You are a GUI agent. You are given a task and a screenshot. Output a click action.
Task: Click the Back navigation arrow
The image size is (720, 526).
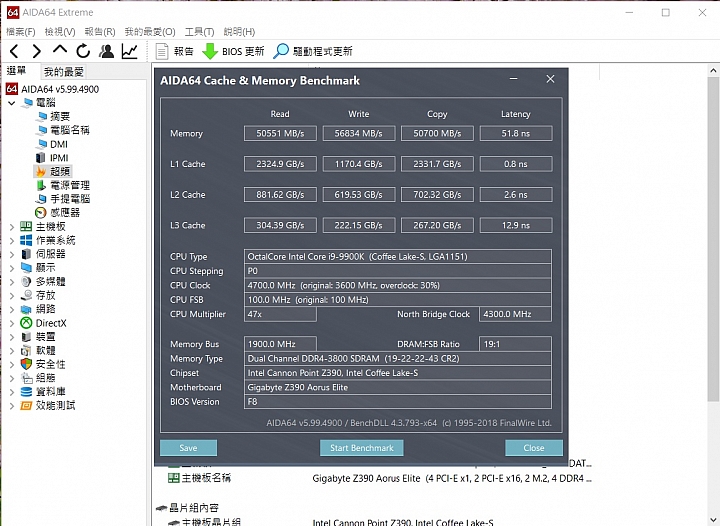14,51
